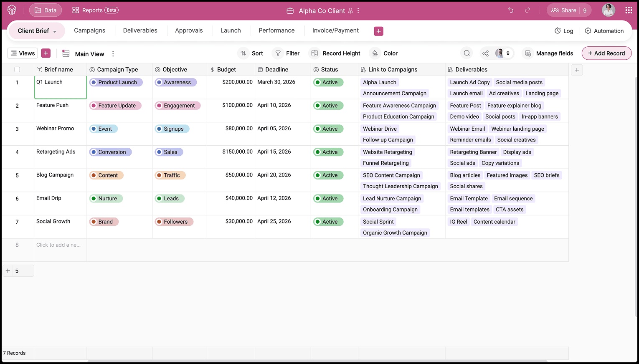The width and height of the screenshot is (639, 364).
Task: Click the Add Record button
Action: click(606, 53)
